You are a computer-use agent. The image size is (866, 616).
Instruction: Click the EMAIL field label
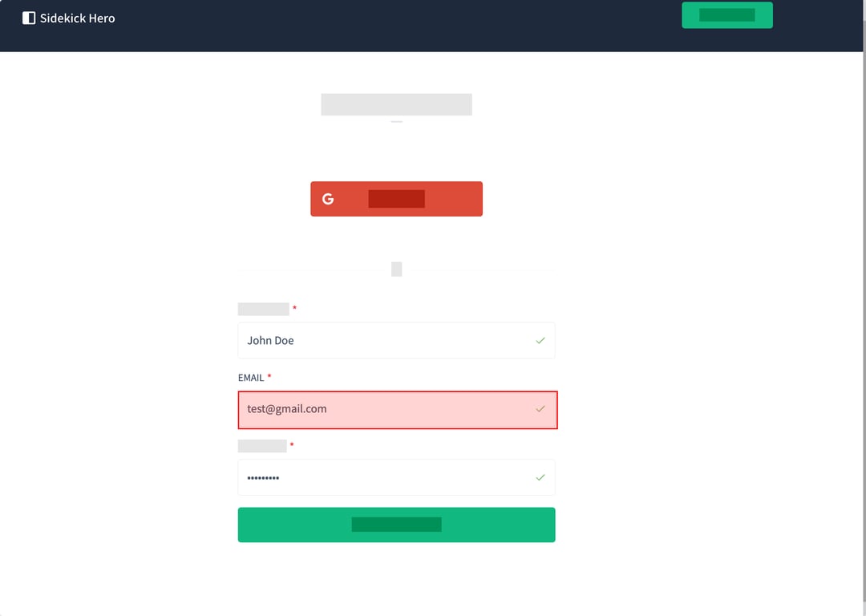(x=251, y=378)
